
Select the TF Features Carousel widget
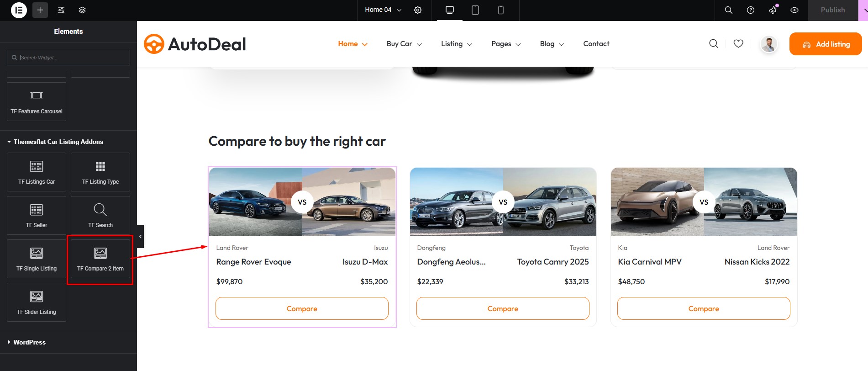pyautogui.click(x=37, y=101)
